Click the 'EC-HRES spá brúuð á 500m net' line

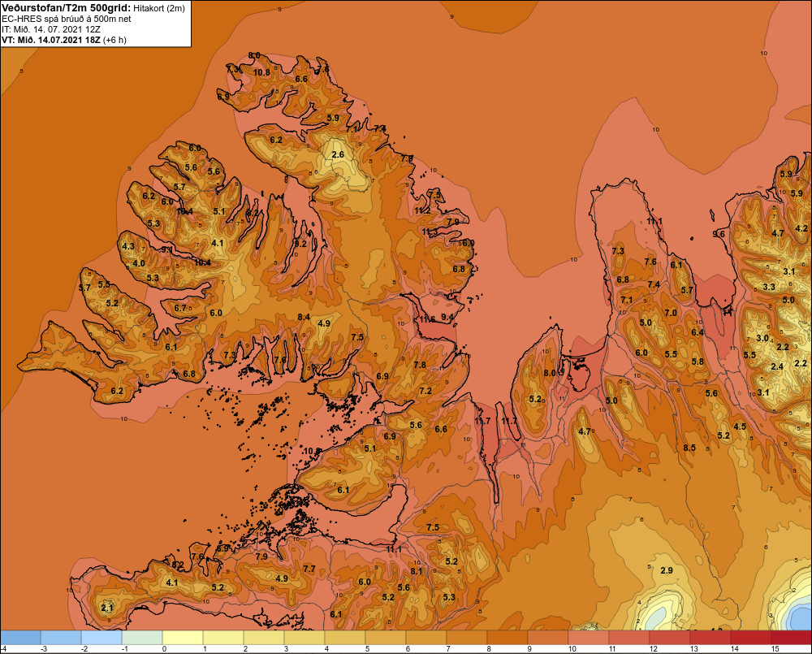67,19
